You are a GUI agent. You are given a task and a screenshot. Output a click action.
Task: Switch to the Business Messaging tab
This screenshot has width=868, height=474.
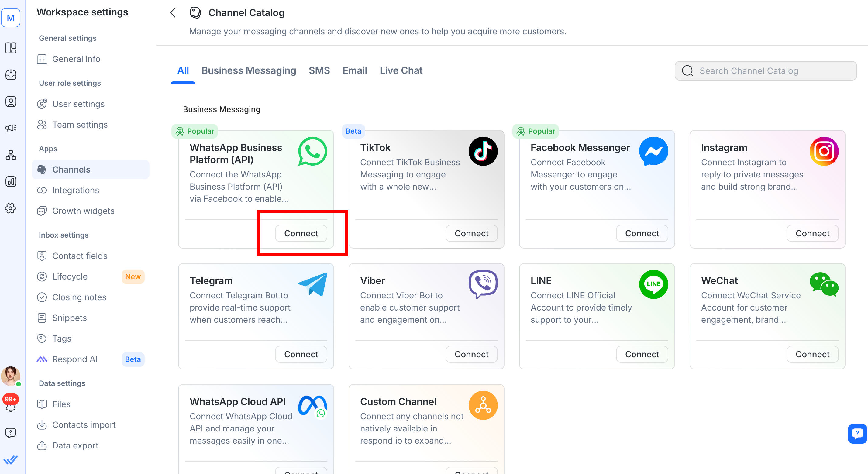[x=249, y=70]
